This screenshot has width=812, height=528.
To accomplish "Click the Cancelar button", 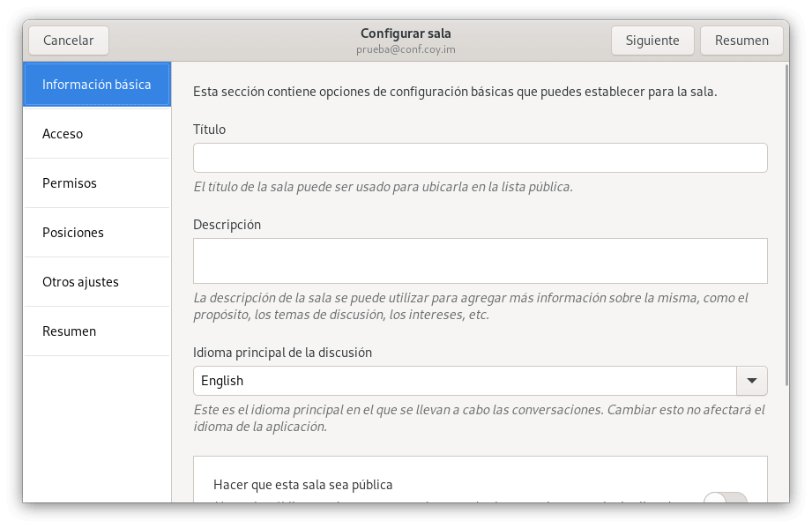I will coord(68,41).
